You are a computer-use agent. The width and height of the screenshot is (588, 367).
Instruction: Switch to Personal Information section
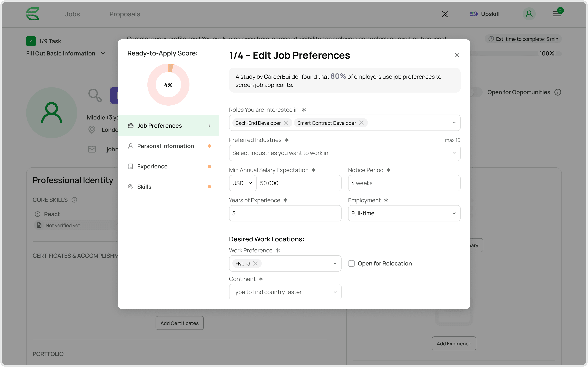[x=165, y=146]
